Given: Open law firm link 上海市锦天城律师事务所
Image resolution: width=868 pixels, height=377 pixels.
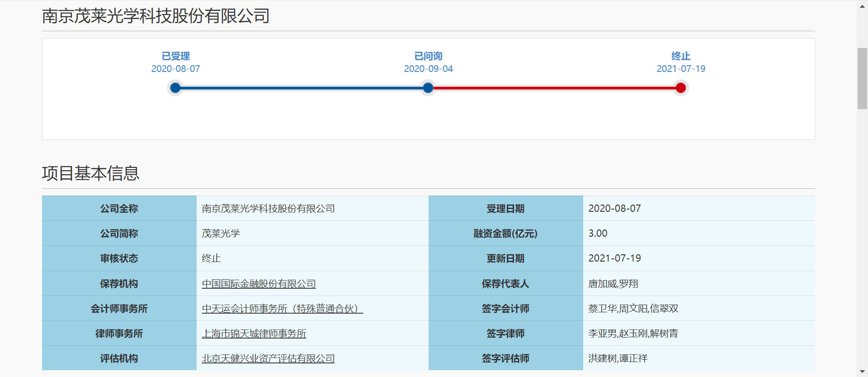Looking at the screenshot, I should tap(254, 334).
